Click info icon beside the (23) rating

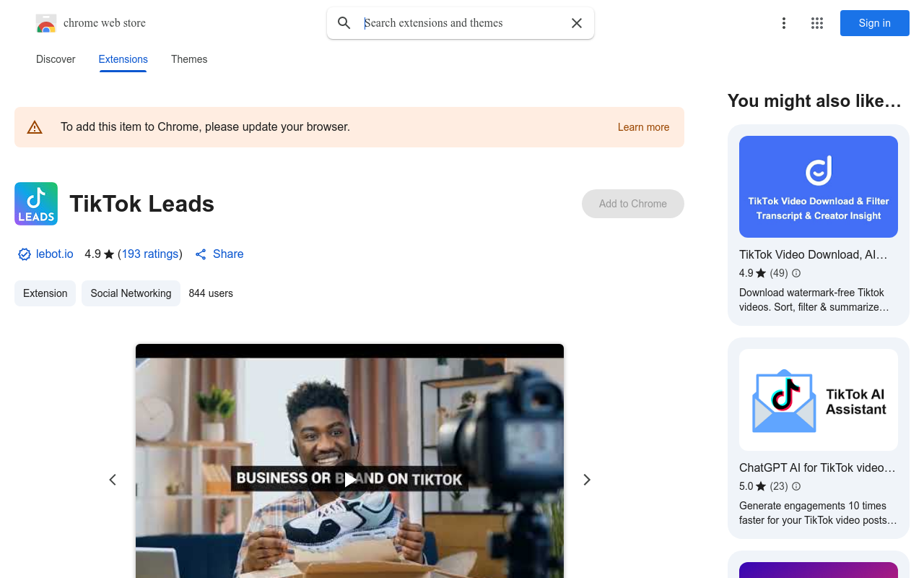point(796,486)
